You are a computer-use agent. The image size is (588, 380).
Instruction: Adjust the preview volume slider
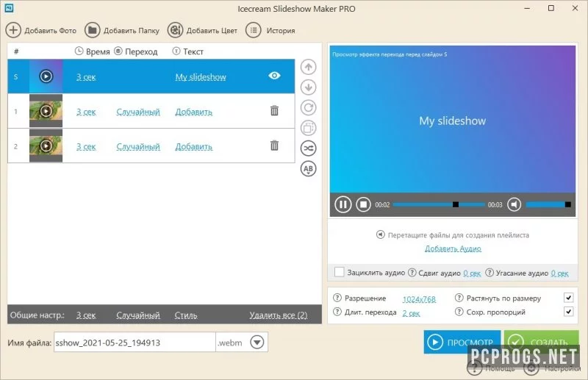(x=548, y=204)
